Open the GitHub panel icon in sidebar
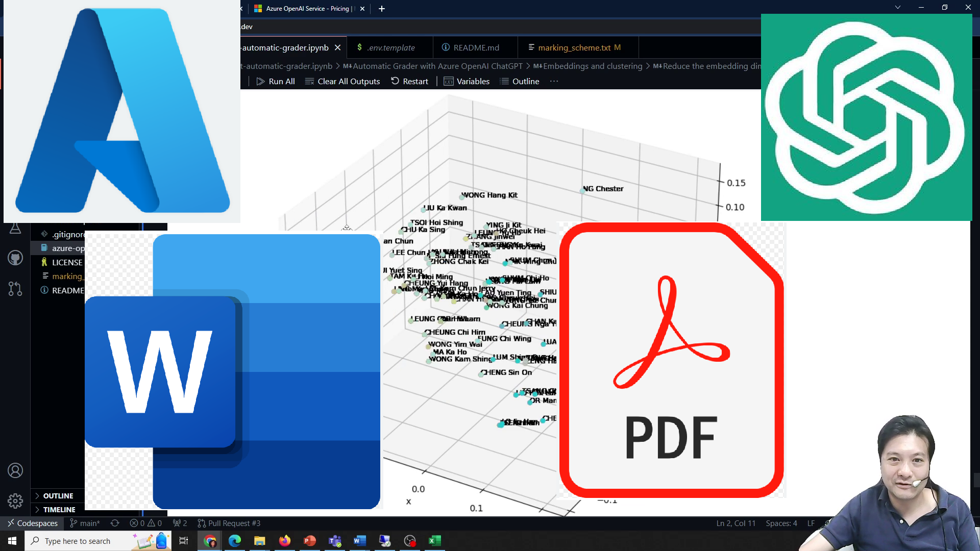The width and height of the screenshot is (980, 551). (15, 258)
